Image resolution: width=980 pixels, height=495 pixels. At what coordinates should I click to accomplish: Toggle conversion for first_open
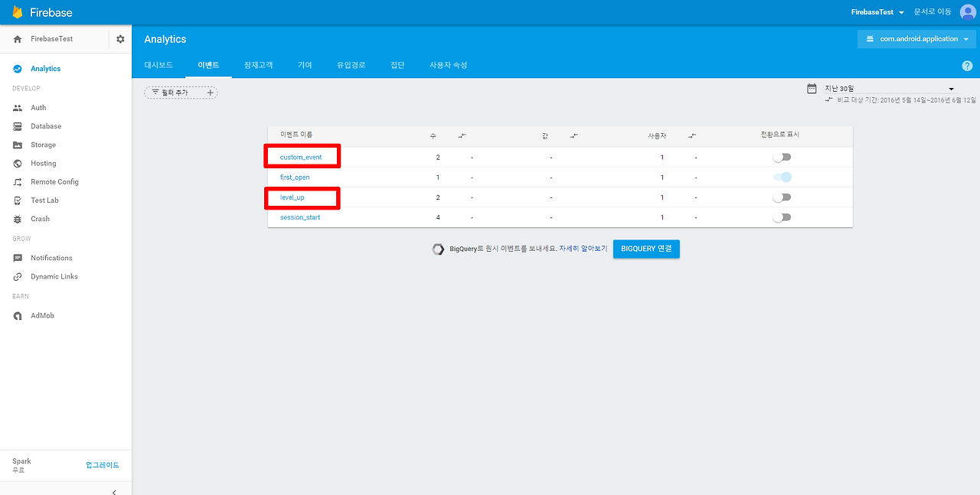click(782, 177)
